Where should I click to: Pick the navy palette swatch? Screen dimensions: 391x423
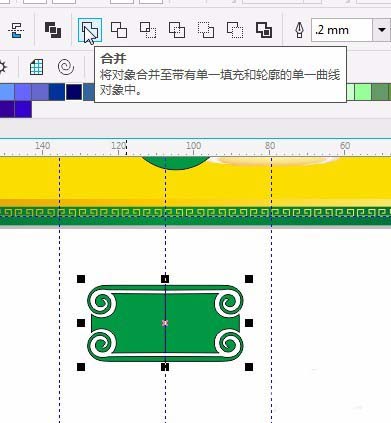tap(74, 92)
